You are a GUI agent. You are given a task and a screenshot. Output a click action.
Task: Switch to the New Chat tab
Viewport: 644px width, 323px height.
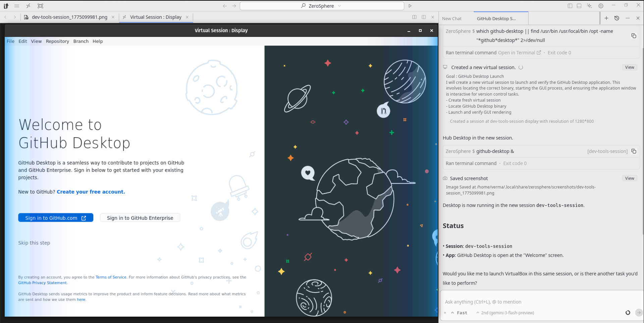[x=452, y=18]
